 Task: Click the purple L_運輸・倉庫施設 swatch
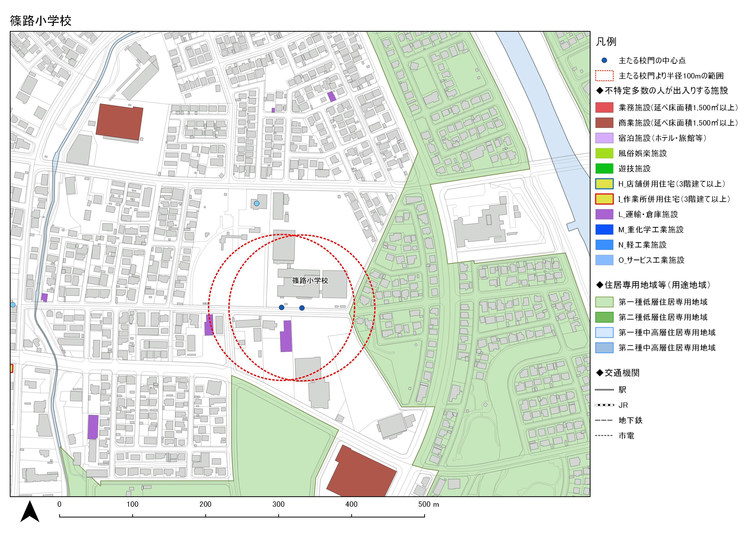(x=604, y=214)
